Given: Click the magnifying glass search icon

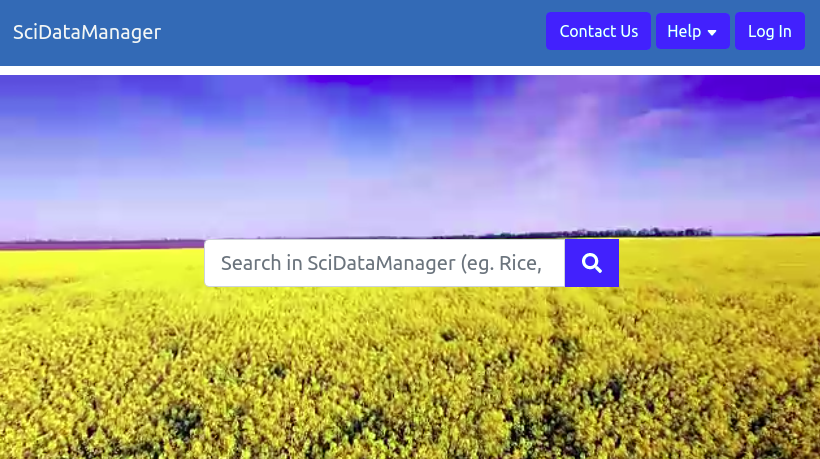Looking at the screenshot, I should (x=591, y=263).
